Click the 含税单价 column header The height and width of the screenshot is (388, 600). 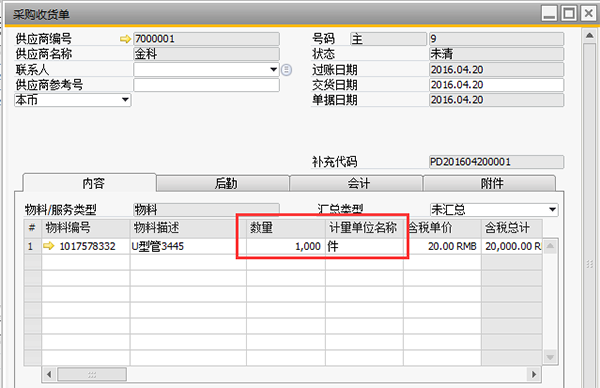442,228
